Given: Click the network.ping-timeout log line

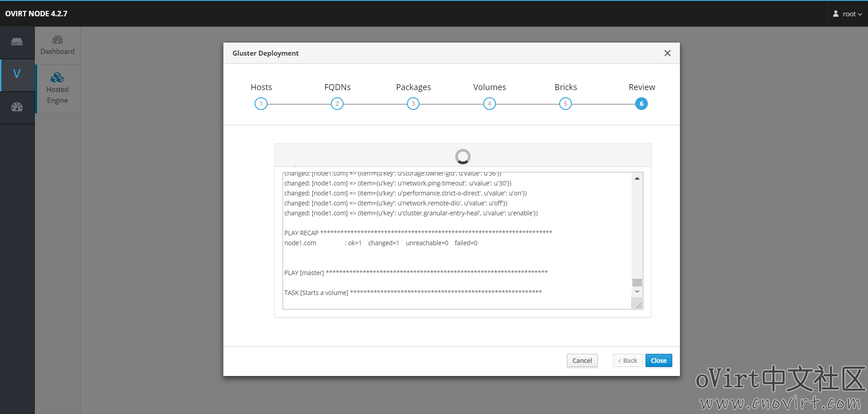Looking at the screenshot, I should (398, 183).
